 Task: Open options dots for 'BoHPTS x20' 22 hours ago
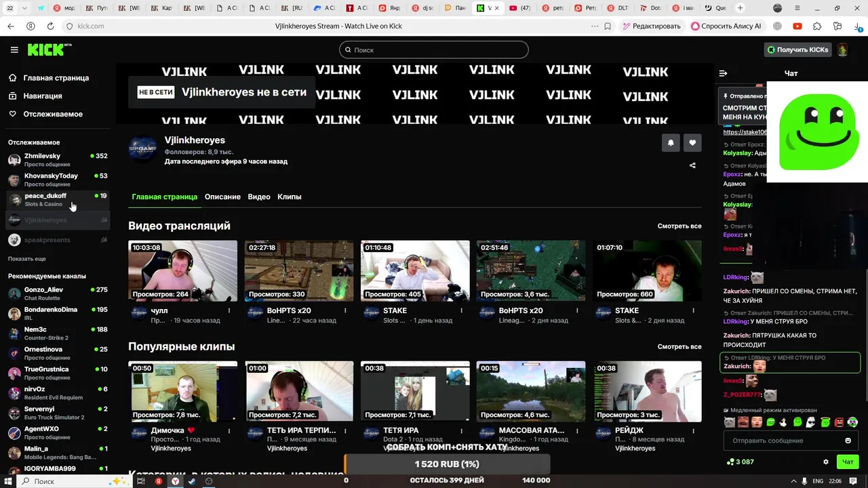345,310
